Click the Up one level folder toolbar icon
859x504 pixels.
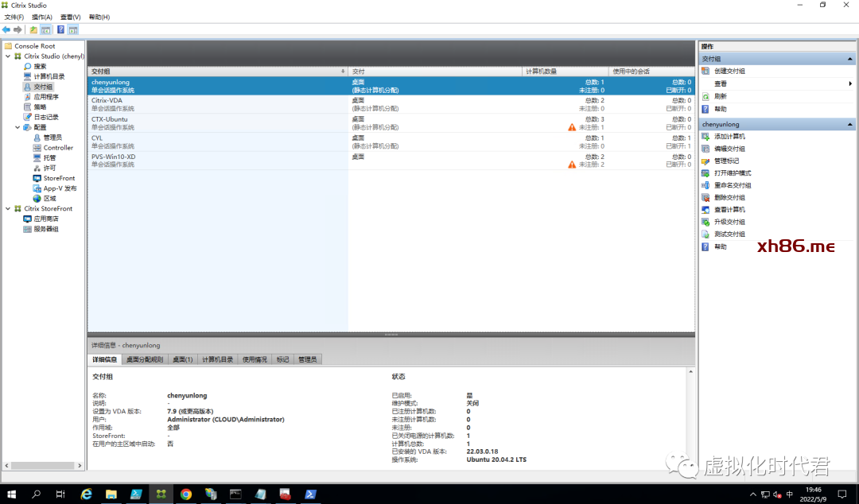pos(33,29)
